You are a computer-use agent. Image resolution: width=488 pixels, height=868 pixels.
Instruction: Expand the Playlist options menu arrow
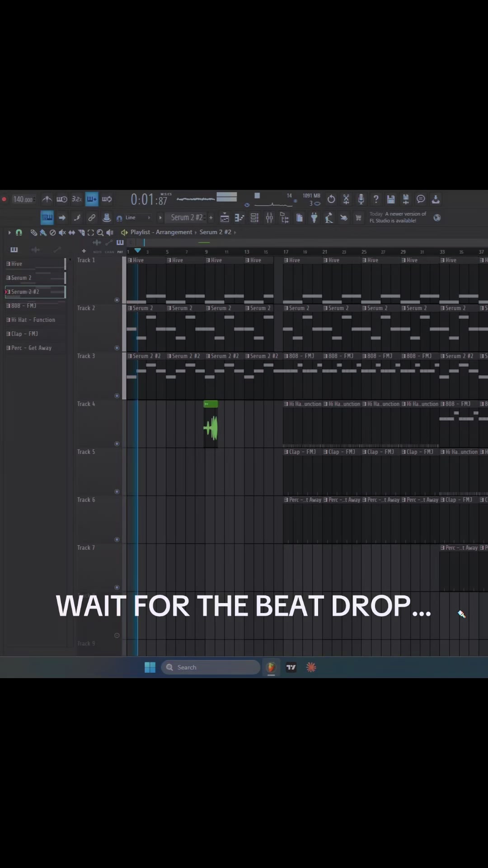click(9, 232)
